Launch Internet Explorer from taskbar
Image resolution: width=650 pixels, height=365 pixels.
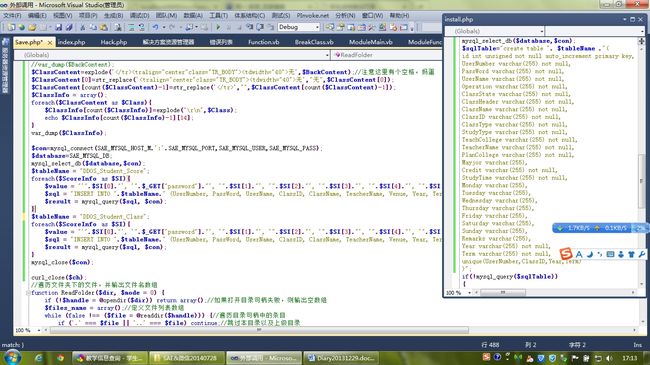pyautogui.click(x=39, y=358)
